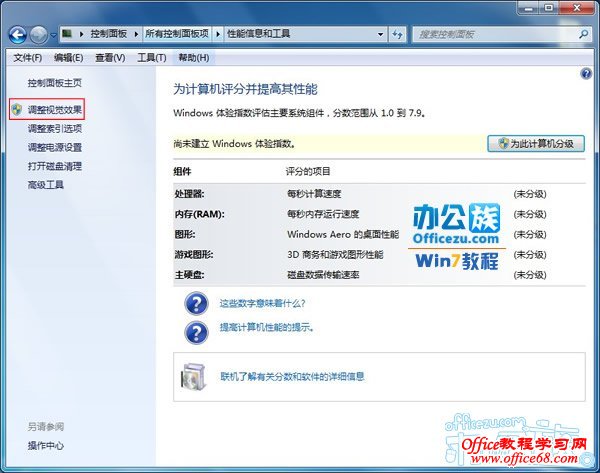The height and width of the screenshot is (473, 600).
Task: Go to 控制面板主页
Action: [55, 83]
